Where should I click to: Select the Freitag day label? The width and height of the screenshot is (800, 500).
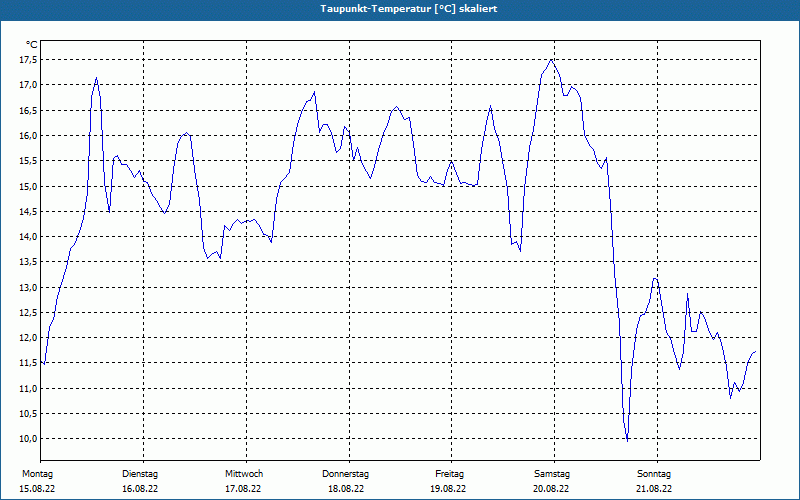click(x=449, y=474)
